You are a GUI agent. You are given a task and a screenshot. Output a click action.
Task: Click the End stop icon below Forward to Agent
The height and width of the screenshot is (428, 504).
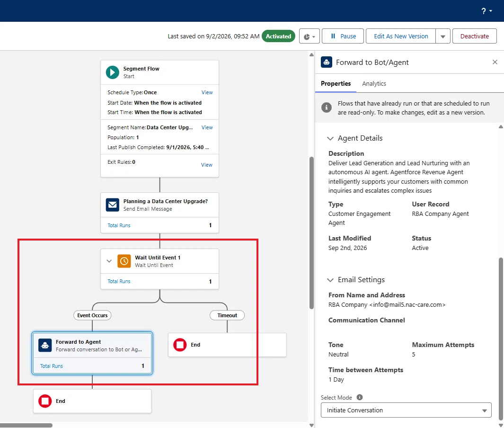tap(45, 401)
